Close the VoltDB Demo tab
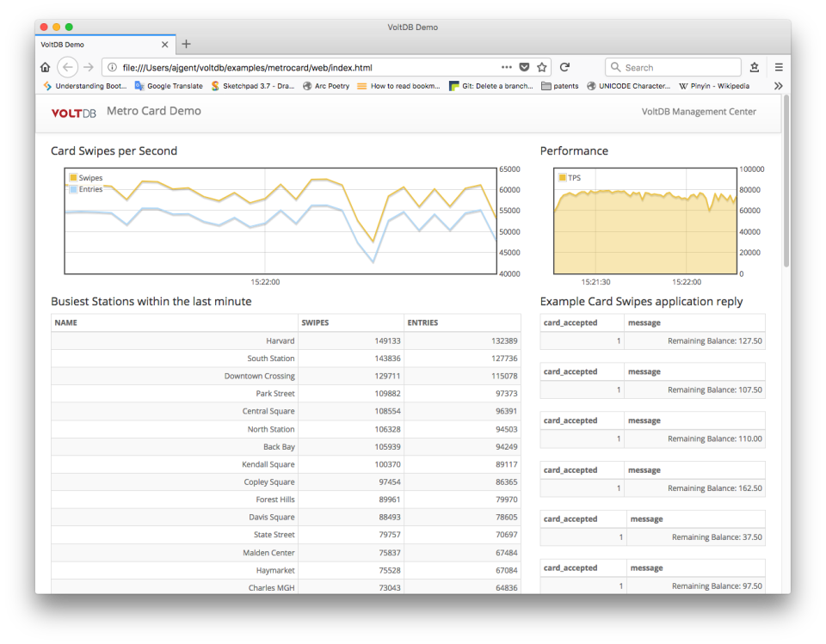826x644 pixels. point(165,45)
